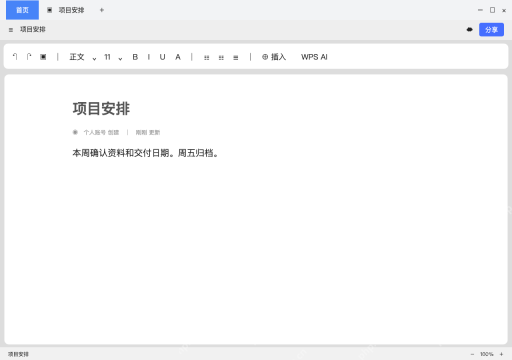This screenshot has height=360, width=512.
Task: Click the 100% zoom level value
Action: (x=487, y=354)
